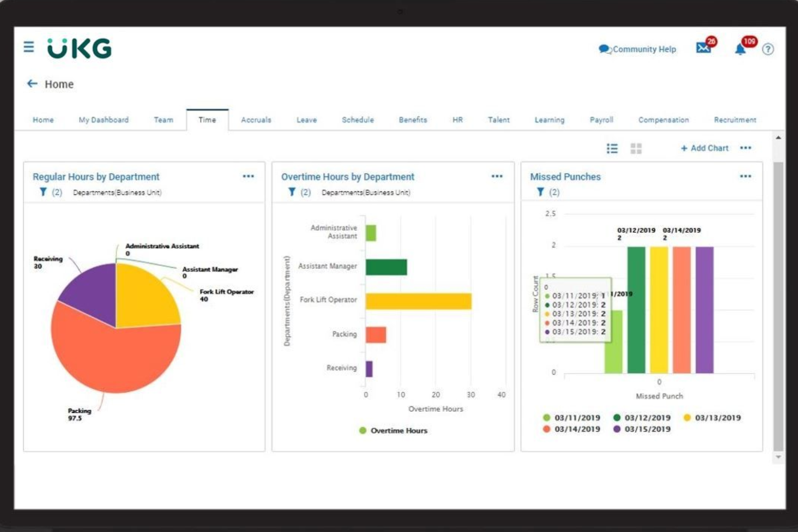The image size is (798, 532).
Task: Switch charts to list view layout
Action: 613,148
